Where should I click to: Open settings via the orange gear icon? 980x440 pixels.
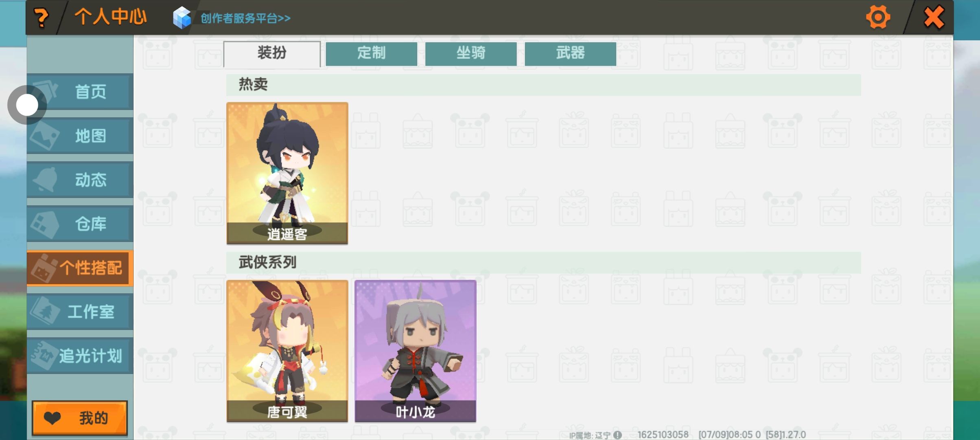coord(878,17)
